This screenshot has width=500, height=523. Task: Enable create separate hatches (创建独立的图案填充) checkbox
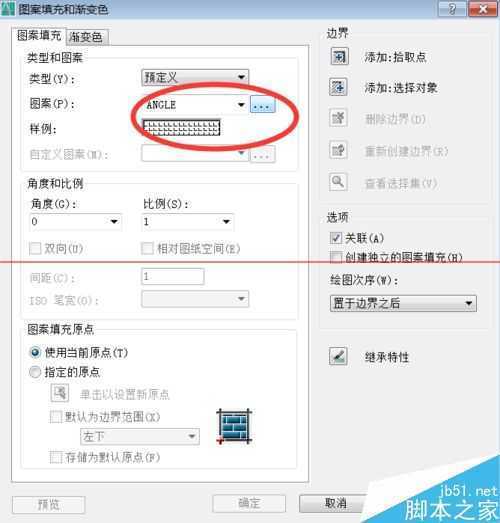(x=336, y=257)
